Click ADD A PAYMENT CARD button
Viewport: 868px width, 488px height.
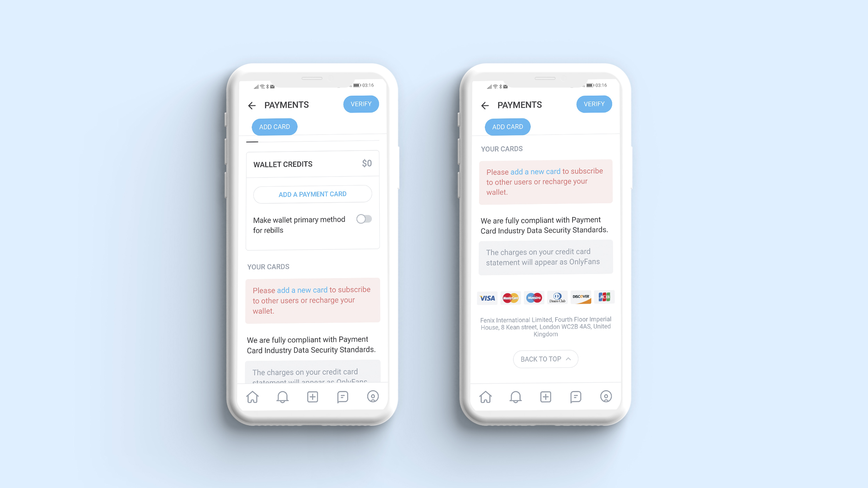312,194
